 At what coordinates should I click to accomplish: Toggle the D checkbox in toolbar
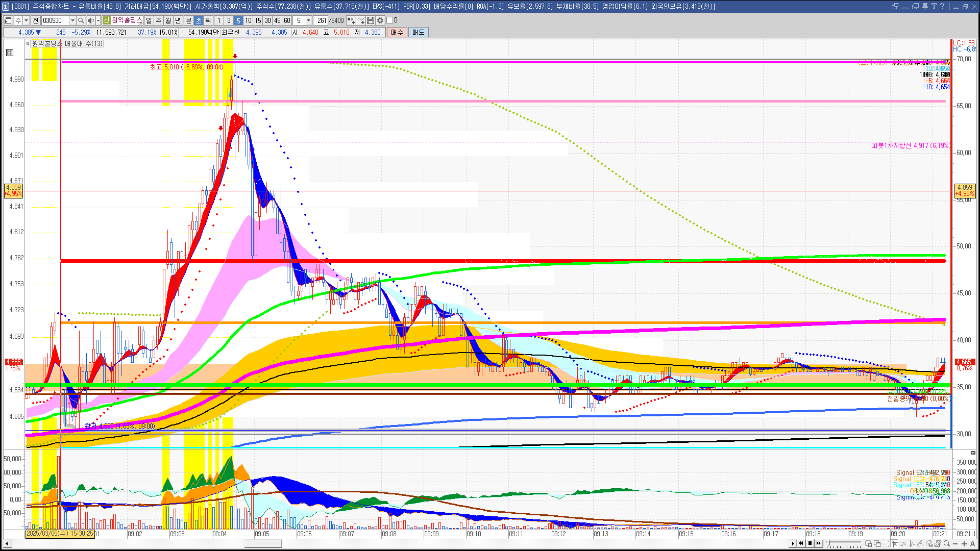click(390, 20)
